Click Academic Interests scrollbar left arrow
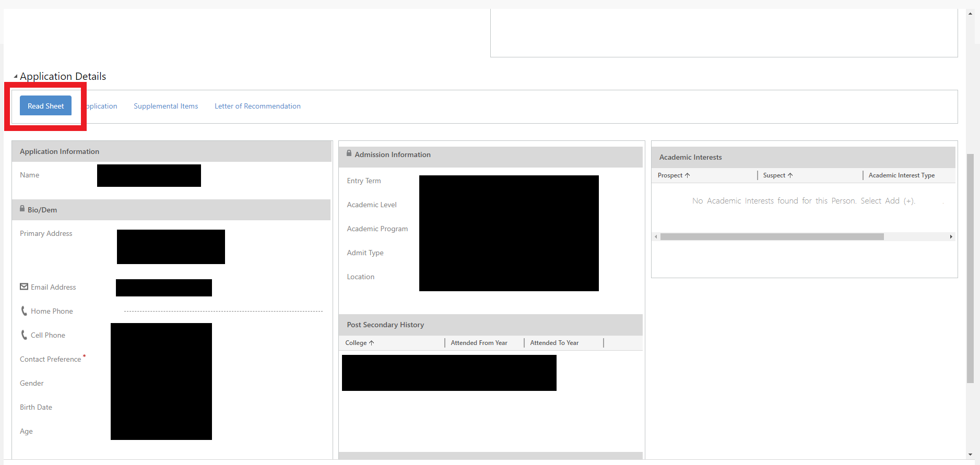This screenshot has width=980, height=465. pos(656,237)
